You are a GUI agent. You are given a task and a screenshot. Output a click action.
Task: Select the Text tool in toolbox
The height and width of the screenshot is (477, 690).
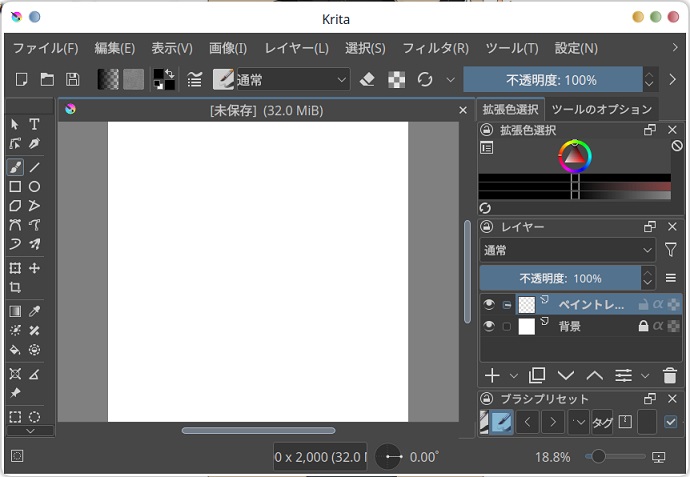click(34, 124)
